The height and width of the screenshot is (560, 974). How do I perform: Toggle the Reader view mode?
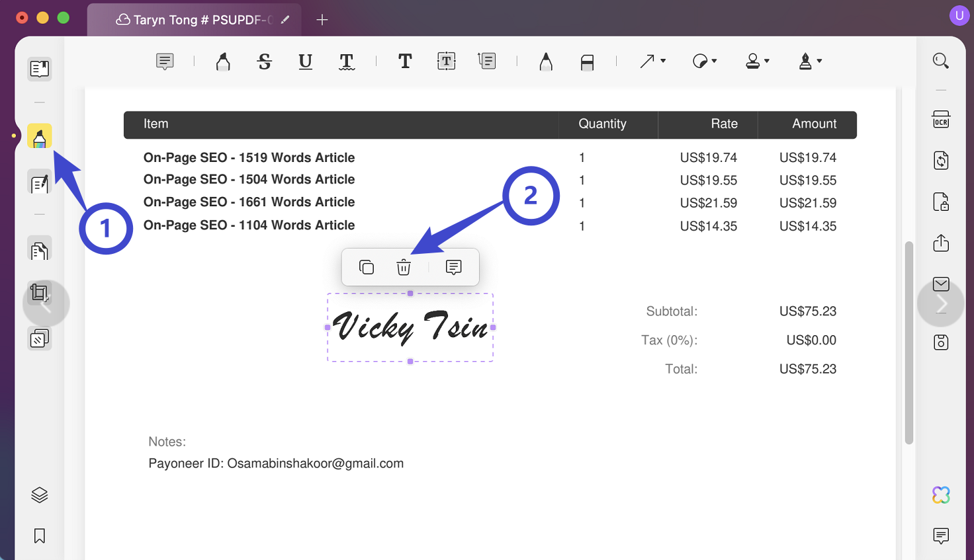pyautogui.click(x=39, y=69)
